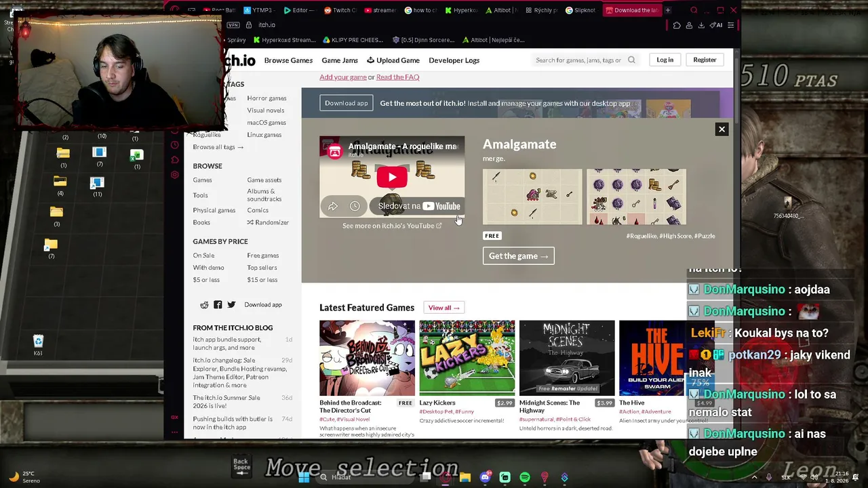The height and width of the screenshot is (488, 868).
Task: Open itch.io Facebook page icon
Action: click(218, 305)
